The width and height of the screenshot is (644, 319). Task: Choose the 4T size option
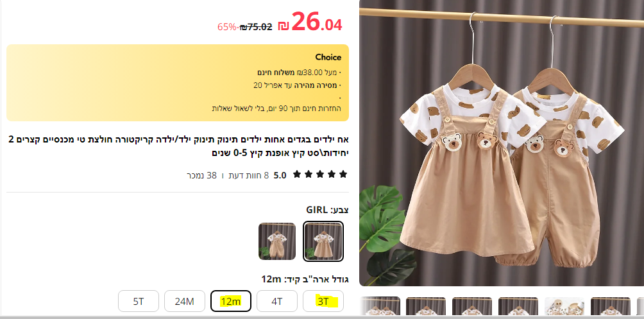[277, 301]
